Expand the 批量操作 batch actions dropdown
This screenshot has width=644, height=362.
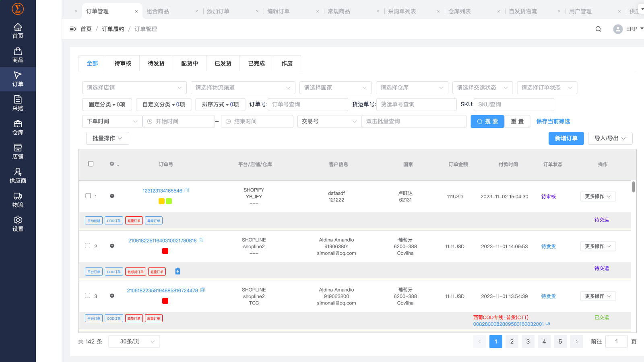pyautogui.click(x=107, y=138)
